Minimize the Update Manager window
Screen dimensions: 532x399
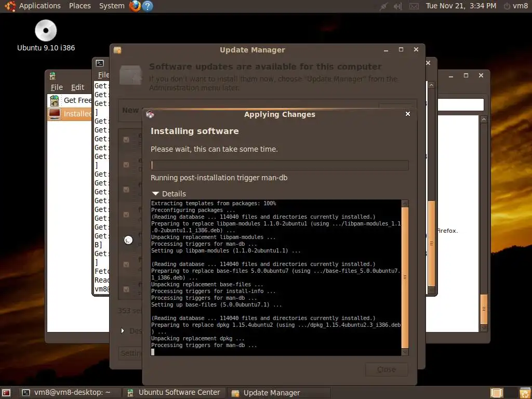point(386,50)
